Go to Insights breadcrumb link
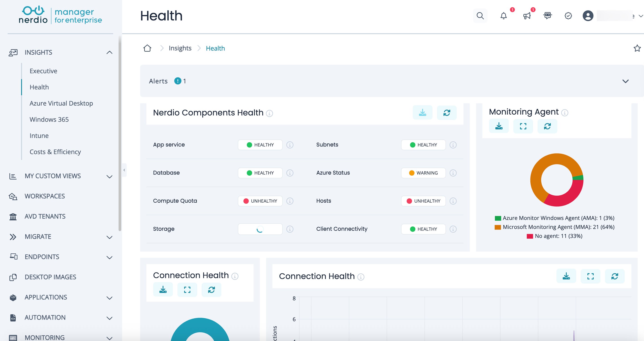 180,48
